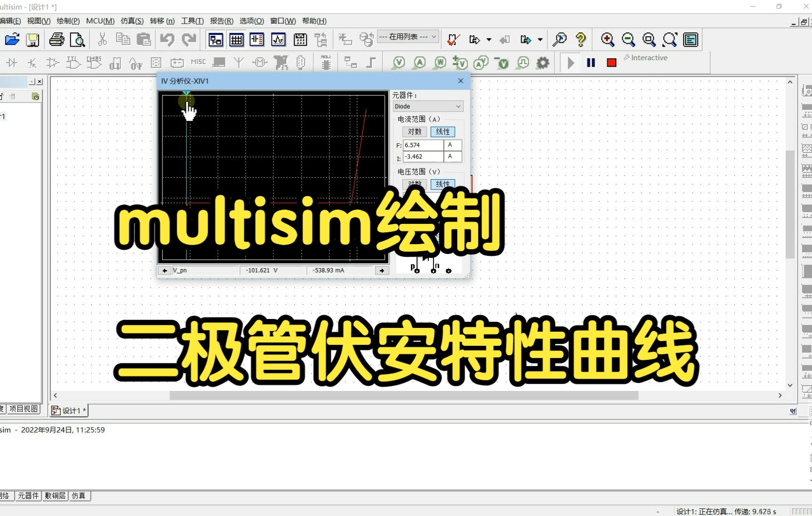Open the postprocessor calculator icon
The width and height of the screenshot is (812, 516).
300,40
